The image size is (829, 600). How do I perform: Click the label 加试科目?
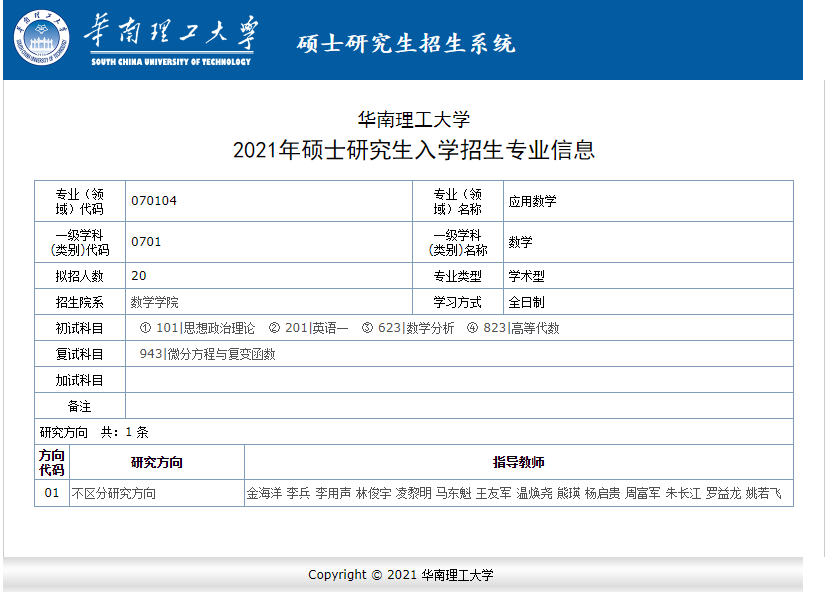pyautogui.click(x=79, y=380)
